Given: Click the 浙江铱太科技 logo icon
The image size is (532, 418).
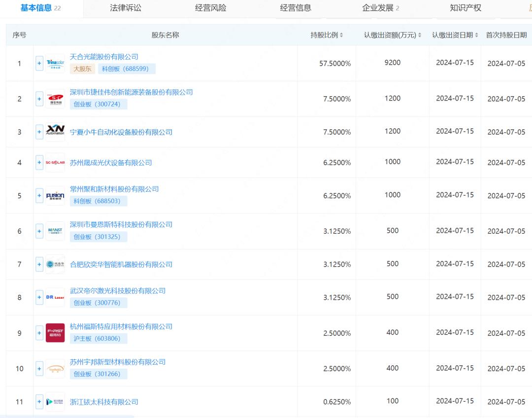Looking at the screenshot, I should click(x=55, y=402).
